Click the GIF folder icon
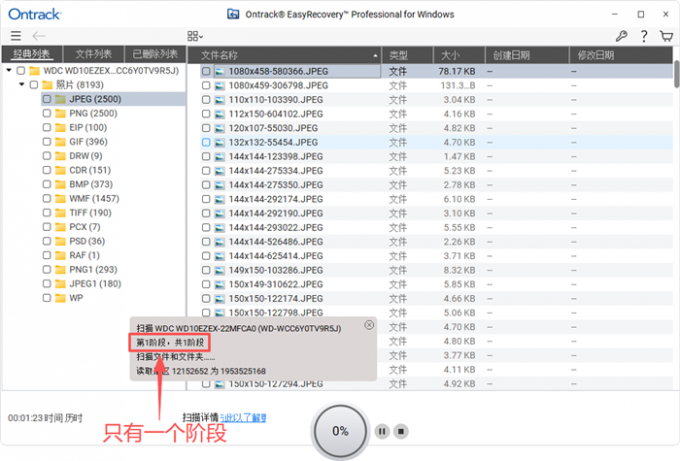 pyautogui.click(x=61, y=142)
